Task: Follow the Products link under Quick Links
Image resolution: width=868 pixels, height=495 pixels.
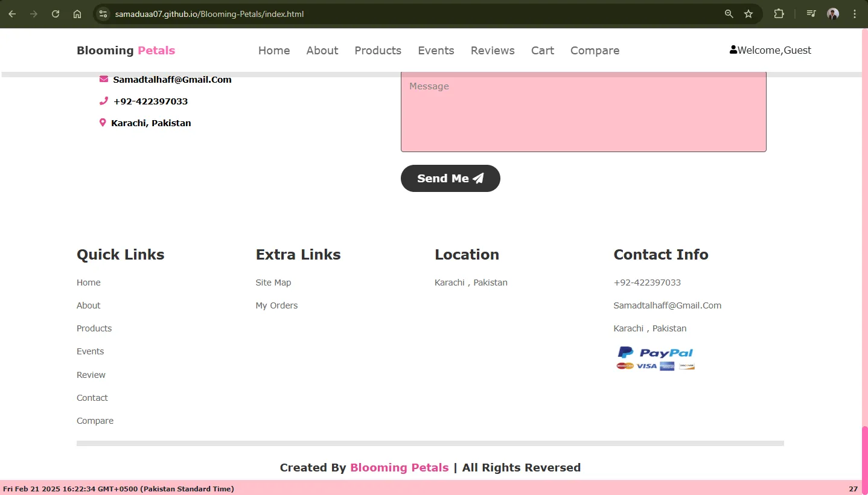Action: [x=94, y=328]
